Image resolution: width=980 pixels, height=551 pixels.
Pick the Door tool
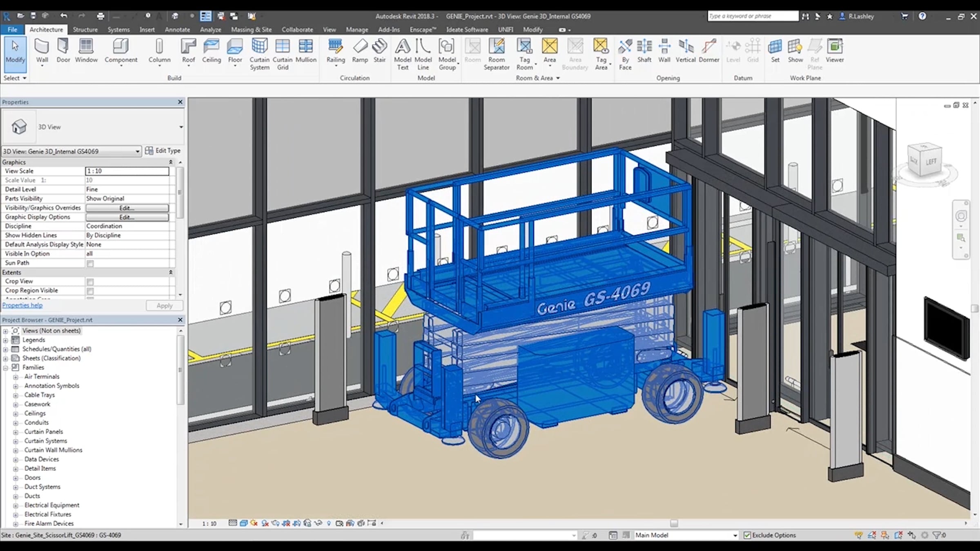click(63, 51)
